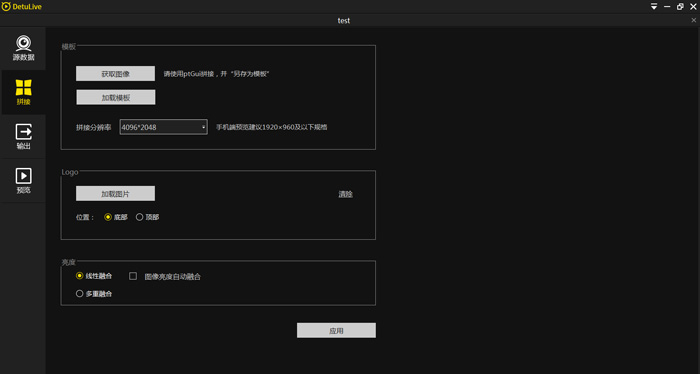The image size is (700, 374).
Task: Select the test tab
Action: (344, 21)
